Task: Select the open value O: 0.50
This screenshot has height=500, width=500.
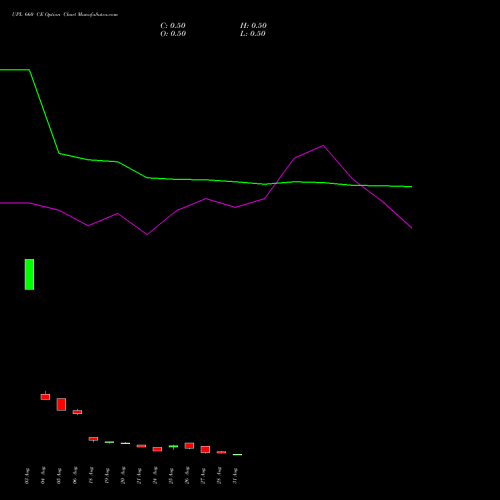Action: click(173, 34)
